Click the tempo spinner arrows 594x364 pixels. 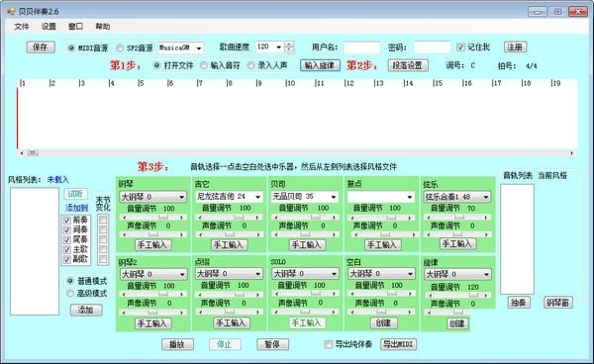(289, 46)
